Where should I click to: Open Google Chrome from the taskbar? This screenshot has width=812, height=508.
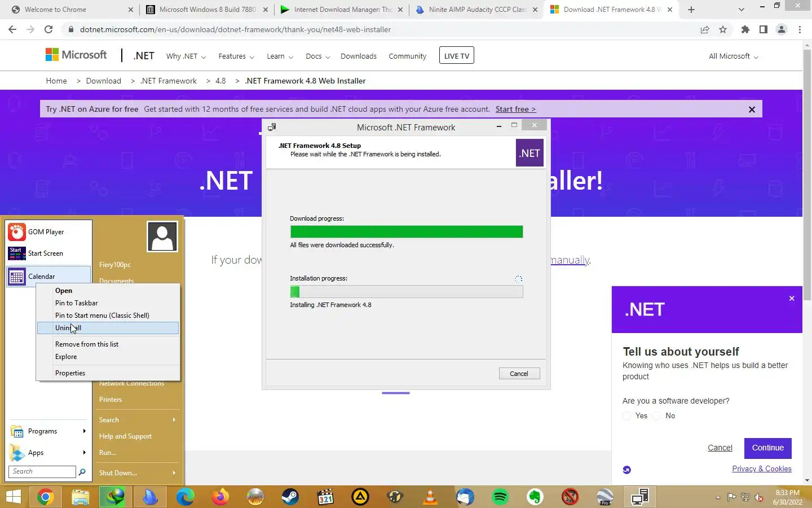pyautogui.click(x=46, y=497)
